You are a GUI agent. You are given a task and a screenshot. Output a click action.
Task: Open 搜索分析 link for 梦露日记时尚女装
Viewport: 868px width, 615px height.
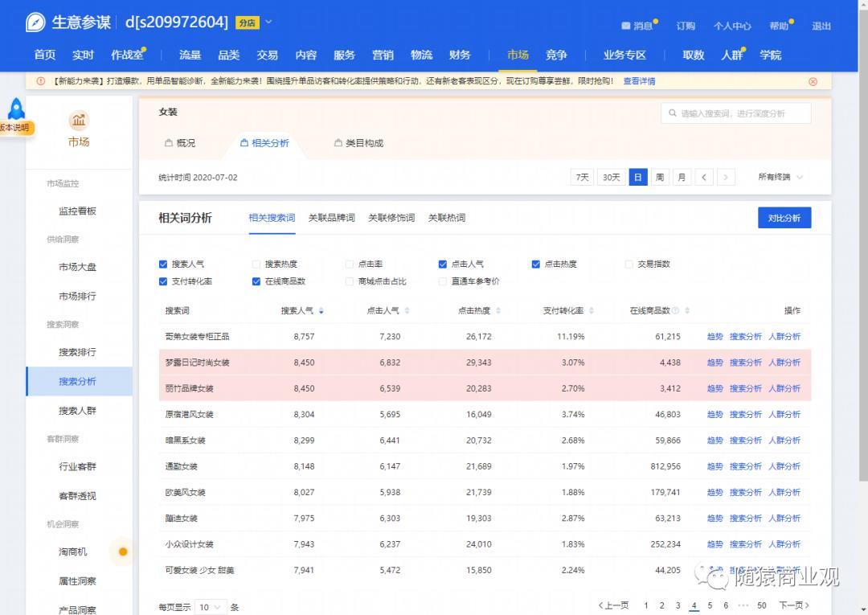[x=745, y=362]
